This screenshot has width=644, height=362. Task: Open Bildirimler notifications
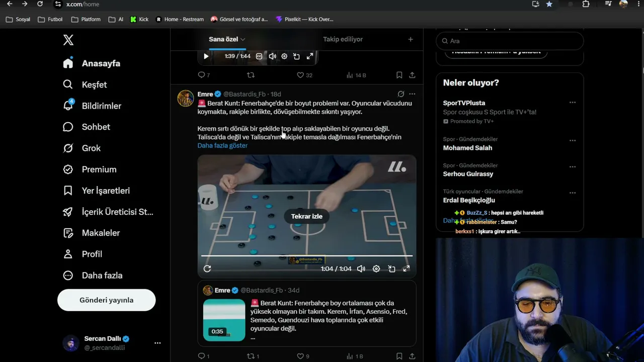pos(92,106)
